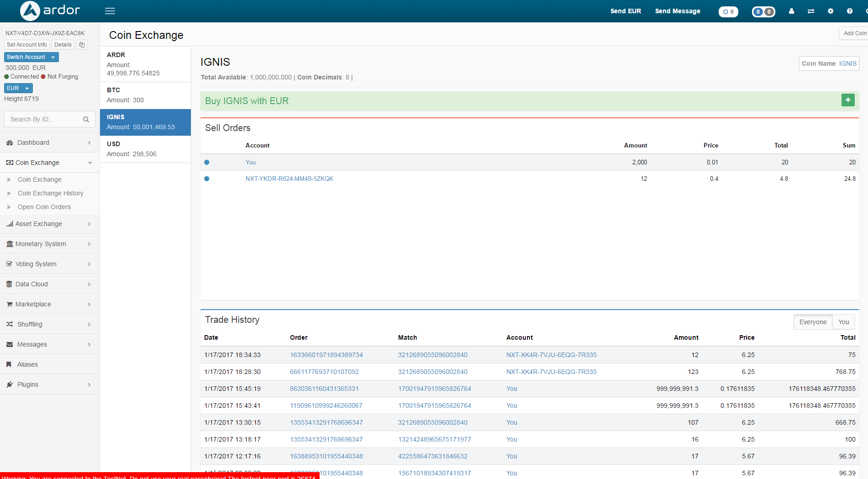
Task: Click the unconfirmed transactions counter badge
Action: [x=728, y=11]
